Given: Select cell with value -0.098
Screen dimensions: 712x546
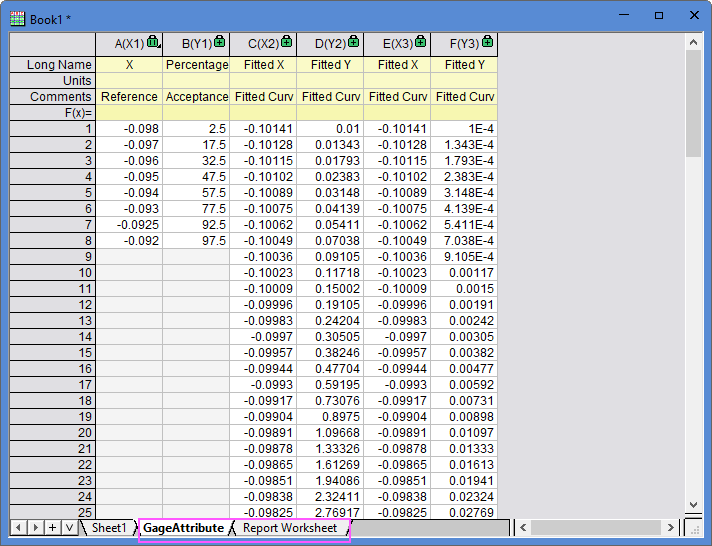Looking at the screenshot, I should click(129, 129).
